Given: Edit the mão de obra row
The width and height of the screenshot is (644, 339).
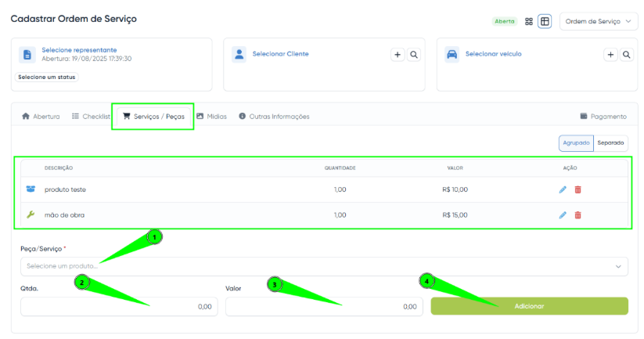Looking at the screenshot, I should coord(563,215).
